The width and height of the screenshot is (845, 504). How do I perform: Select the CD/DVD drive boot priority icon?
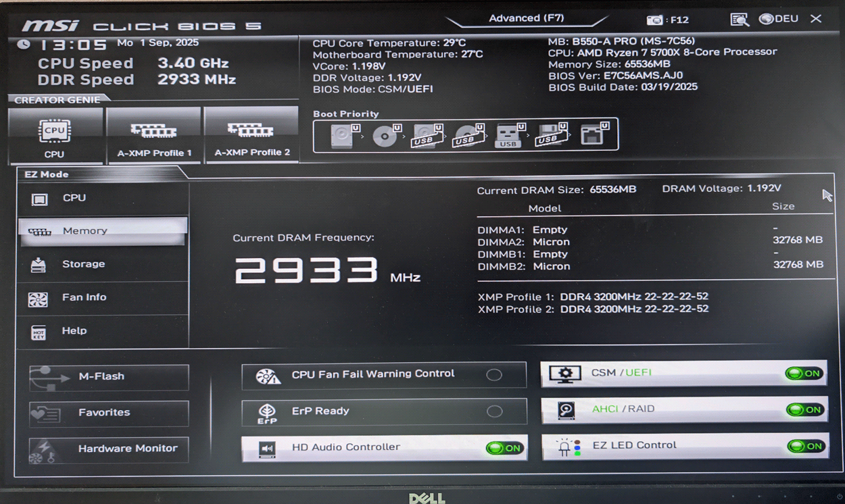click(386, 135)
